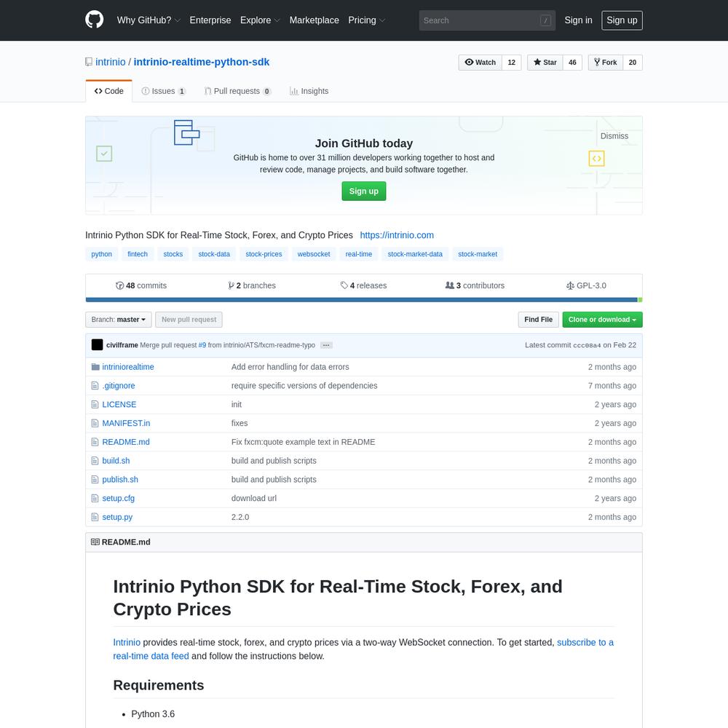Screen dimensions: 728x728
Task: View the 3 contributors list
Action: point(475,285)
